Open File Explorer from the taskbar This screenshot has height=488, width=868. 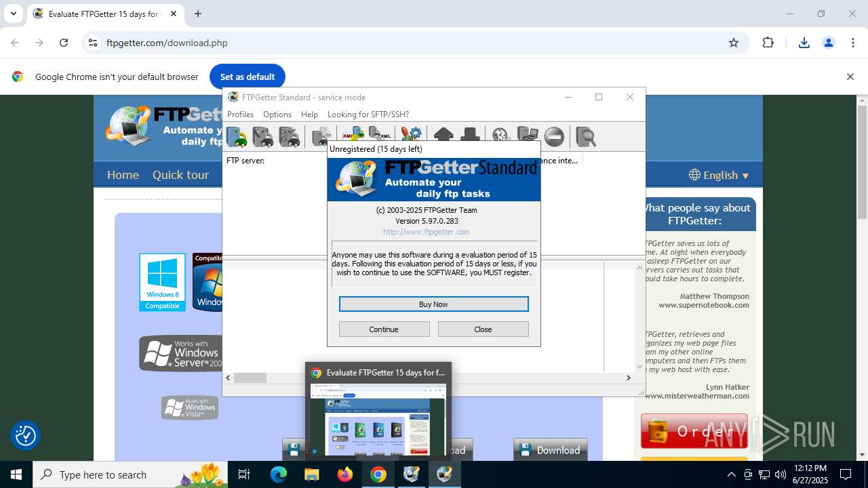point(312,474)
